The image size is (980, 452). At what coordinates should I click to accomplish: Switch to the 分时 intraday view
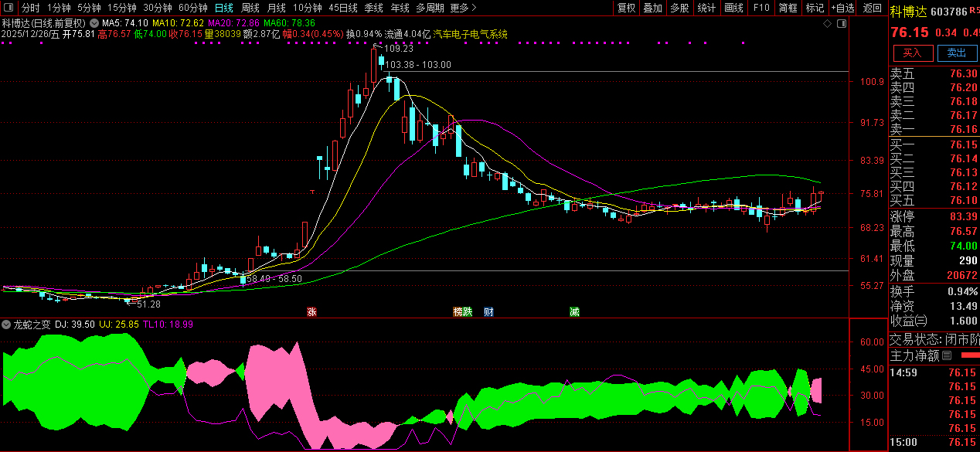click(30, 8)
